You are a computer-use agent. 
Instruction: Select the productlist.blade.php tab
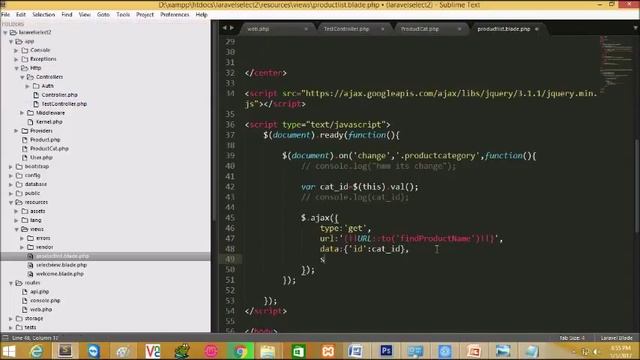click(x=503, y=29)
